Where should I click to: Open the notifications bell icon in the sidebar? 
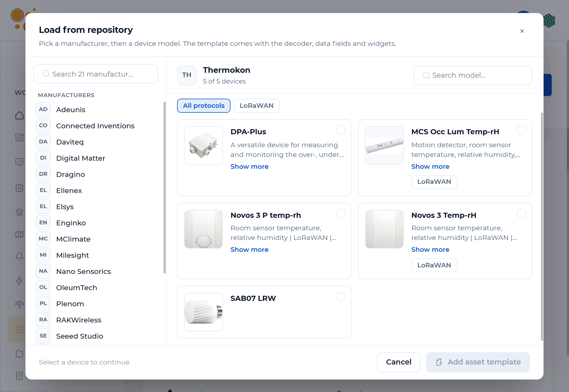click(19, 256)
